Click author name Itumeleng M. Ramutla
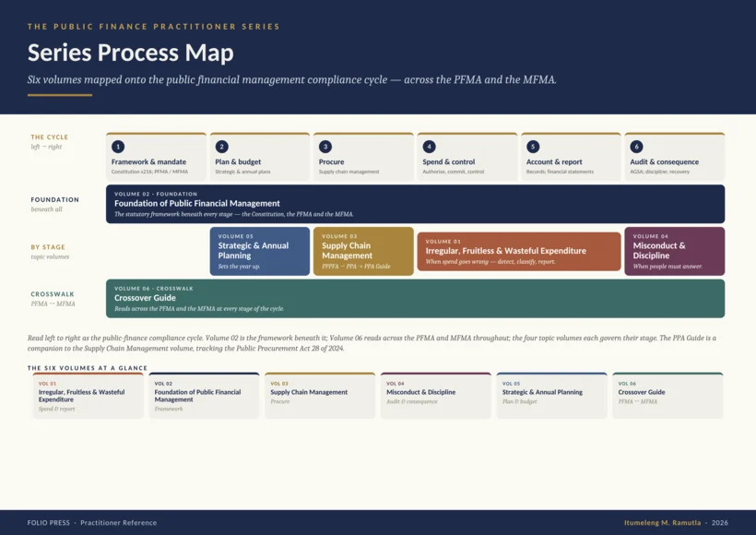 tap(663, 522)
